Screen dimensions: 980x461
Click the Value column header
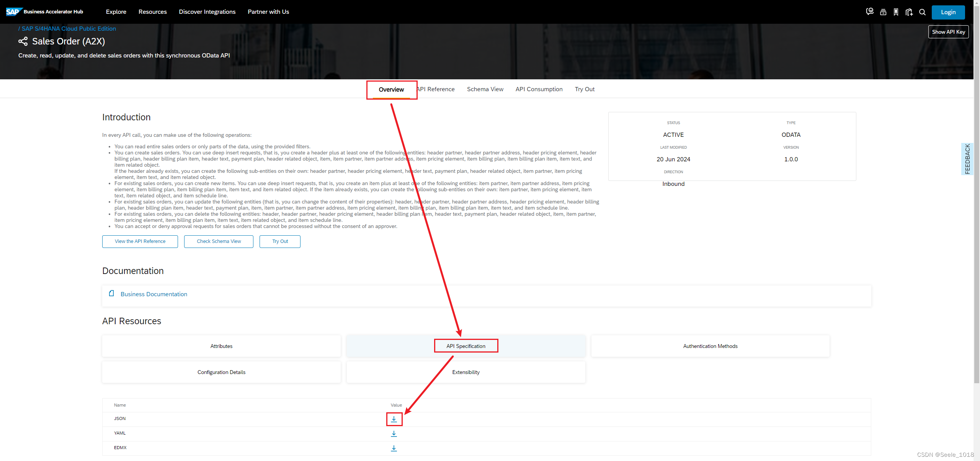[396, 405]
